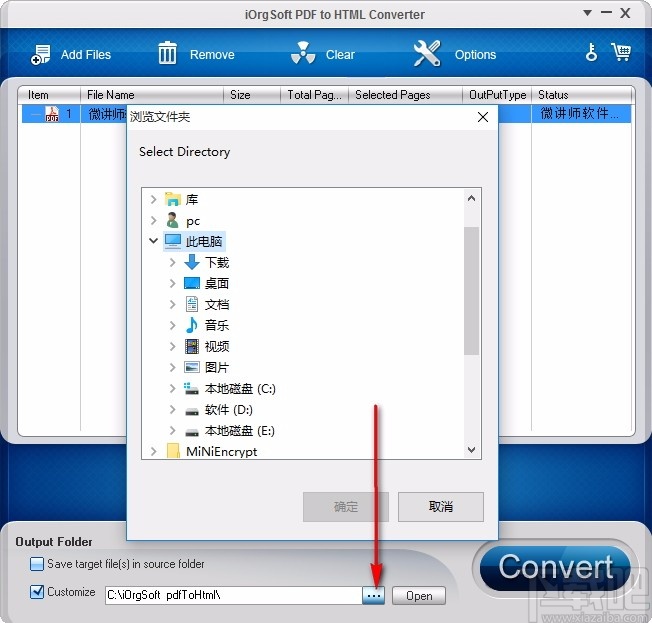The image size is (652, 623).
Task: Select the 库 libraries folder icon
Action: tap(173, 199)
